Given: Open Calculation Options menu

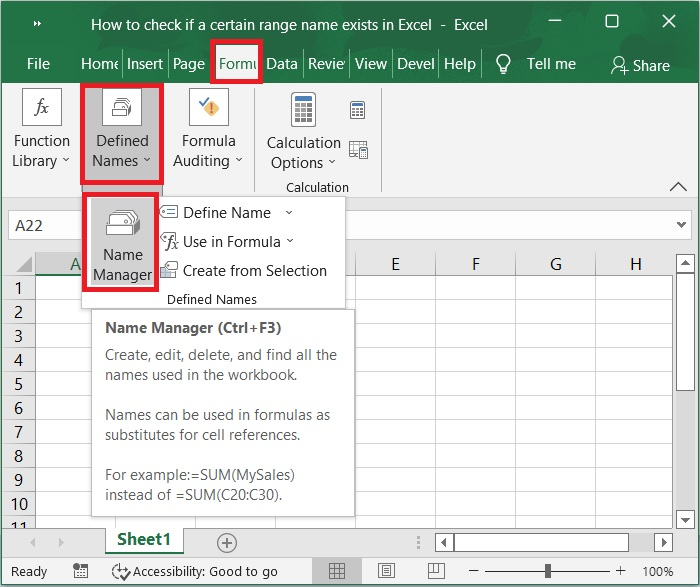Looking at the screenshot, I should click(304, 133).
